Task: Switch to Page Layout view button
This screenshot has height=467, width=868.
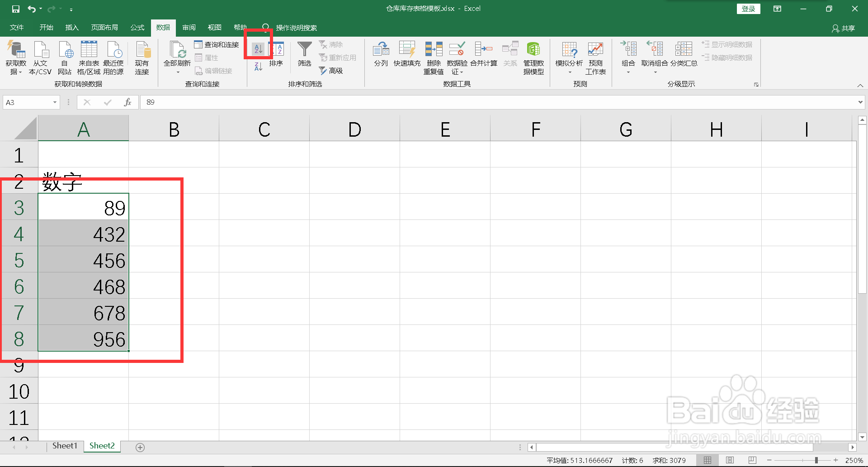Action: (x=730, y=460)
